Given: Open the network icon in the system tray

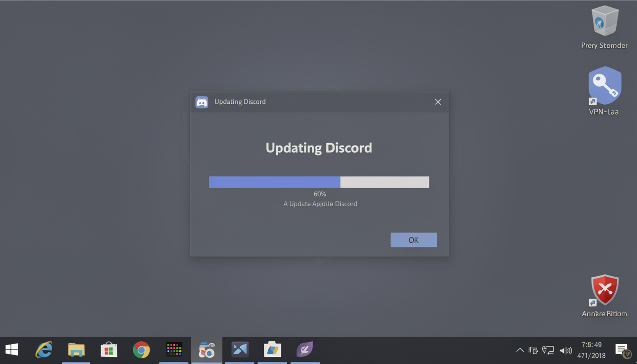Looking at the screenshot, I should click(548, 350).
